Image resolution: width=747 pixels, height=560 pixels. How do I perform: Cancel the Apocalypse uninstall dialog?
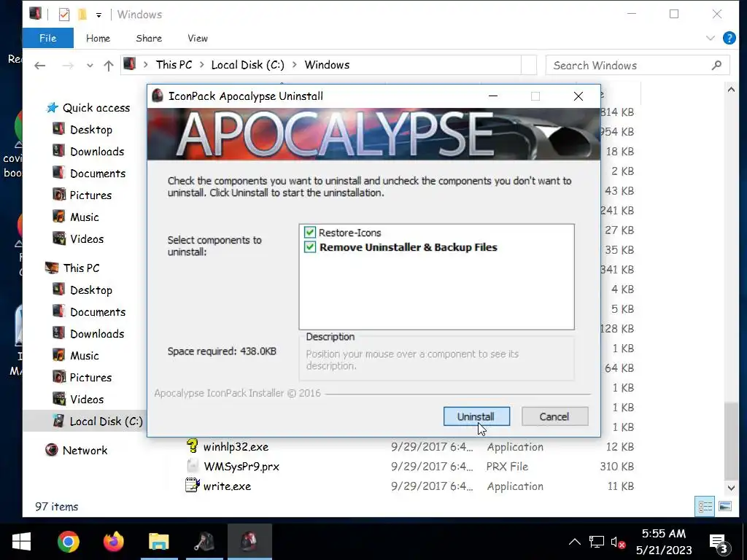[554, 416]
